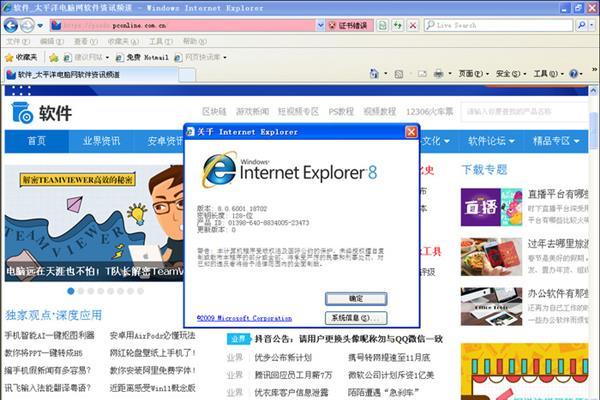Open article 腾讯回应员工月薪7万
The height and width of the screenshot is (400, 600).
293,375
